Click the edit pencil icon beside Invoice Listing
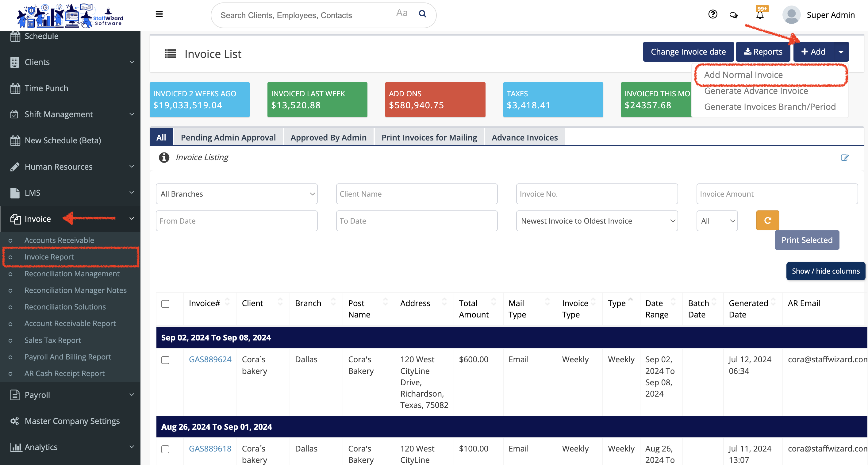868x465 pixels. click(x=845, y=157)
